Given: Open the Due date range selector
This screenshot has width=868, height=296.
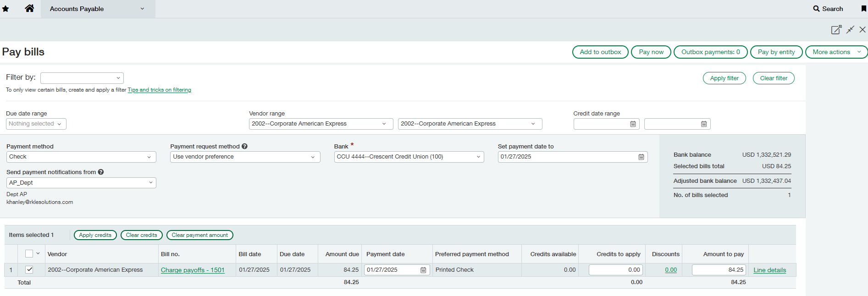Looking at the screenshot, I should (x=36, y=124).
